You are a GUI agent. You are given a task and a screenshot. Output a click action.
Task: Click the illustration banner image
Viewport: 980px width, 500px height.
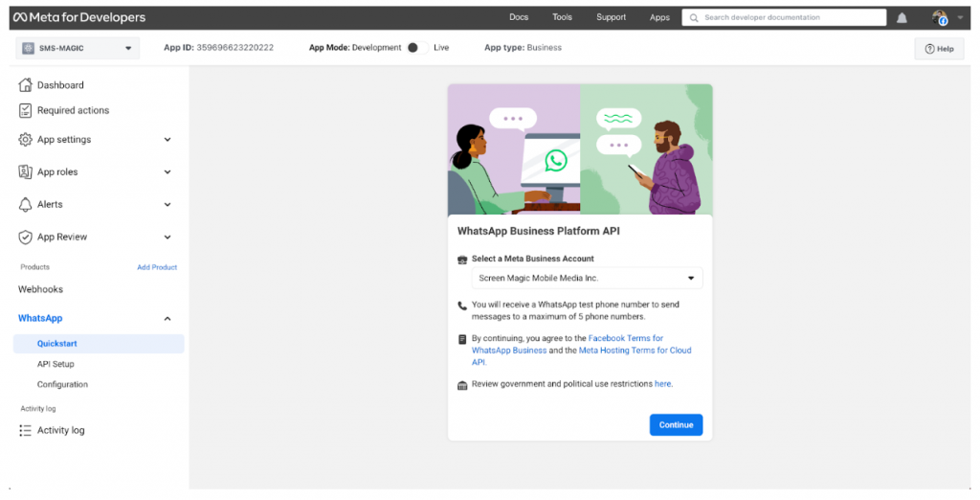(x=580, y=149)
